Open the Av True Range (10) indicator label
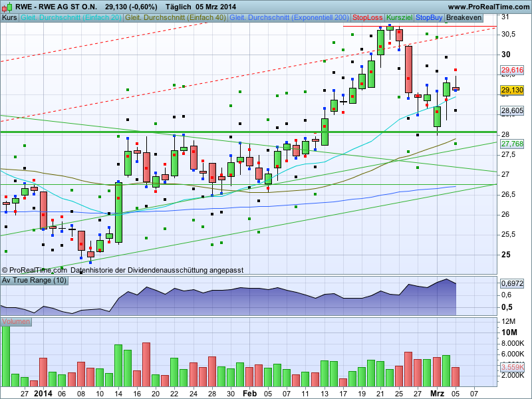Screen dimensions: 532x399 [x=34, y=280]
